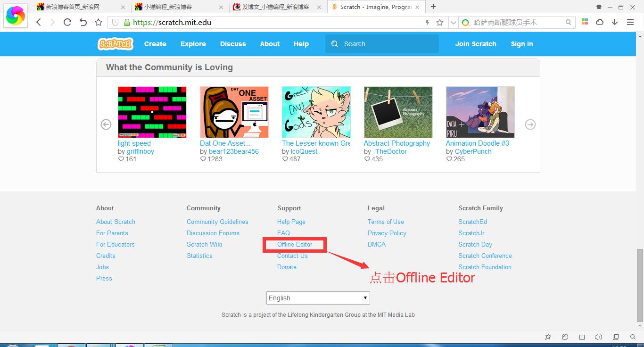644x347 pixels.
Task: Open the About menu item
Action: pos(270,44)
